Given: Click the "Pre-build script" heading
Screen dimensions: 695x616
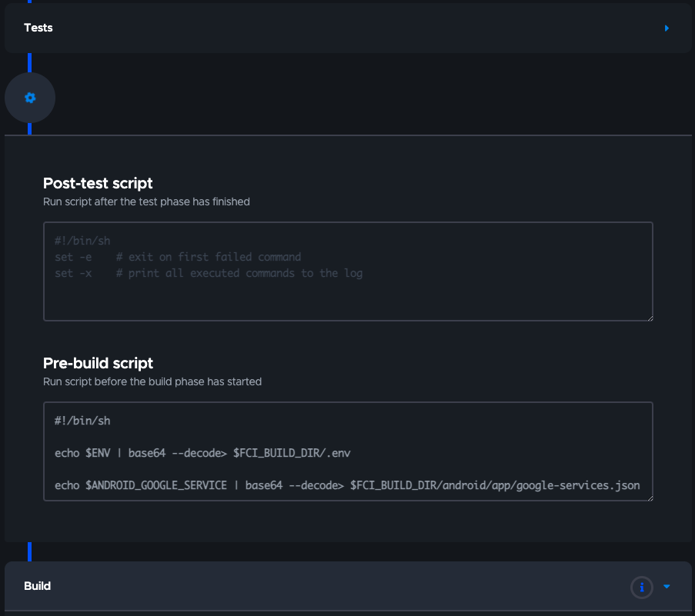Looking at the screenshot, I should pyautogui.click(x=98, y=363).
